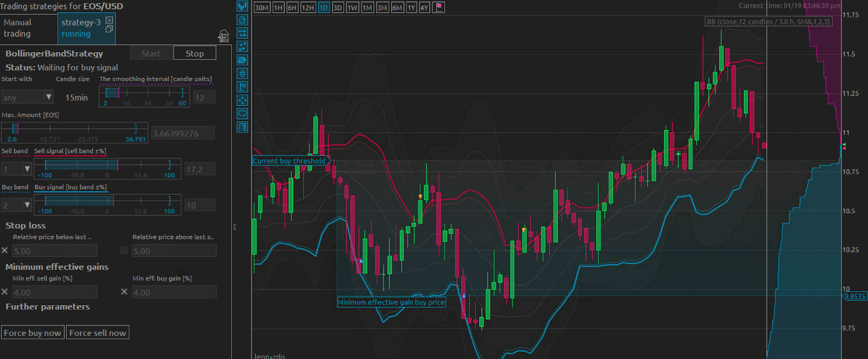Click the chess knight strategy icon in vertical toolbar
Screen dimensions: 868x359
click(x=242, y=20)
